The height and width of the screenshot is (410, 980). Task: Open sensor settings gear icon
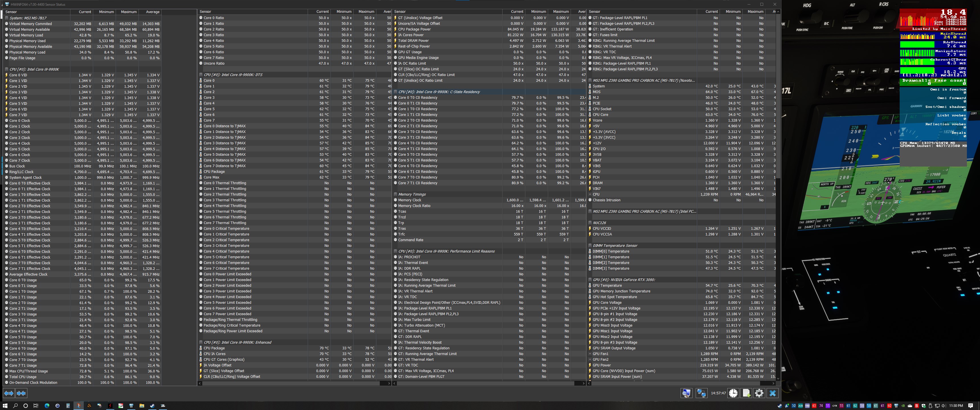pyautogui.click(x=759, y=393)
